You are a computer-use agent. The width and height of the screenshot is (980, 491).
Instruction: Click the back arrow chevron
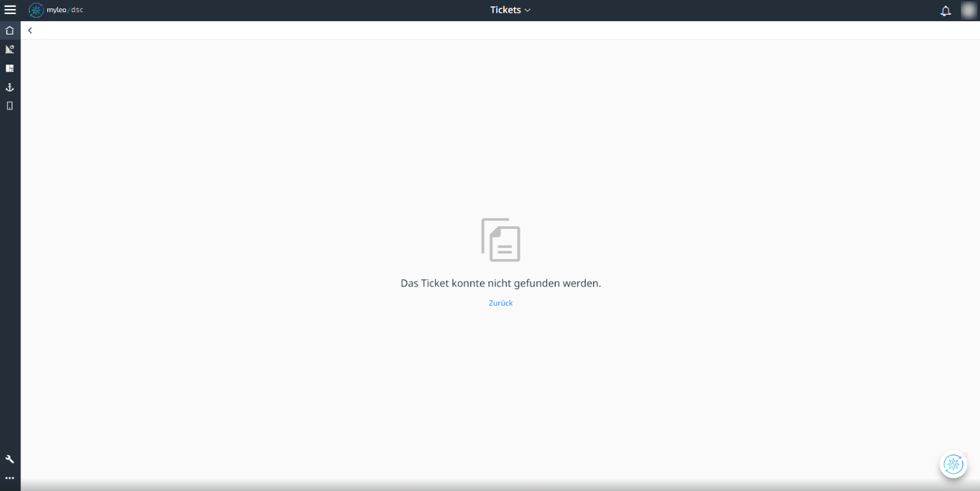click(x=30, y=30)
